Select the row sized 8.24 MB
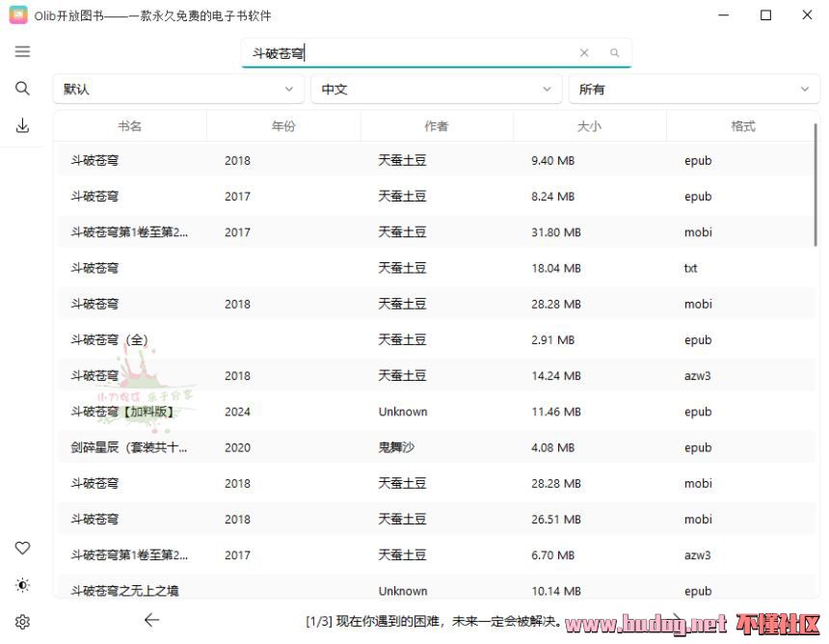This screenshot has height=644, width=829. point(436,196)
